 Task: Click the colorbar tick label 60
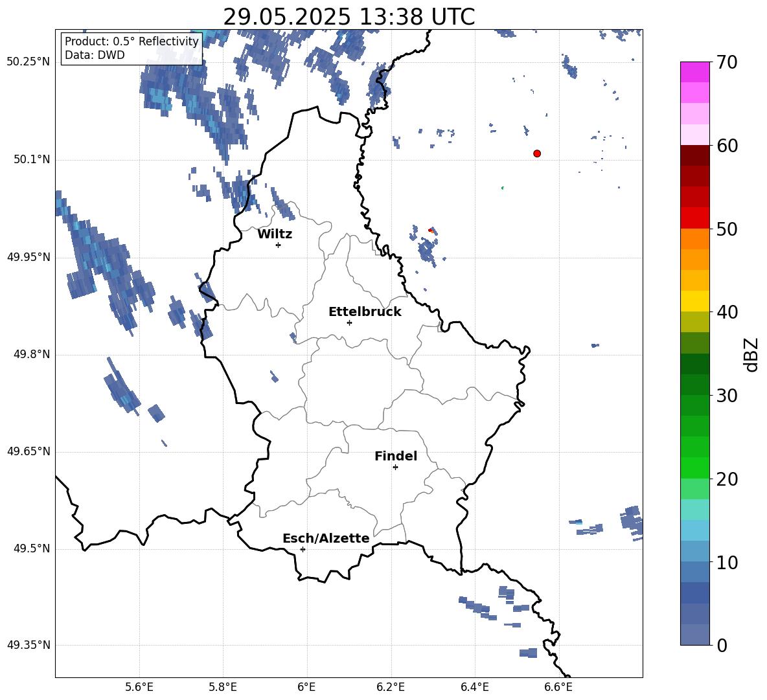pyautogui.click(x=727, y=146)
